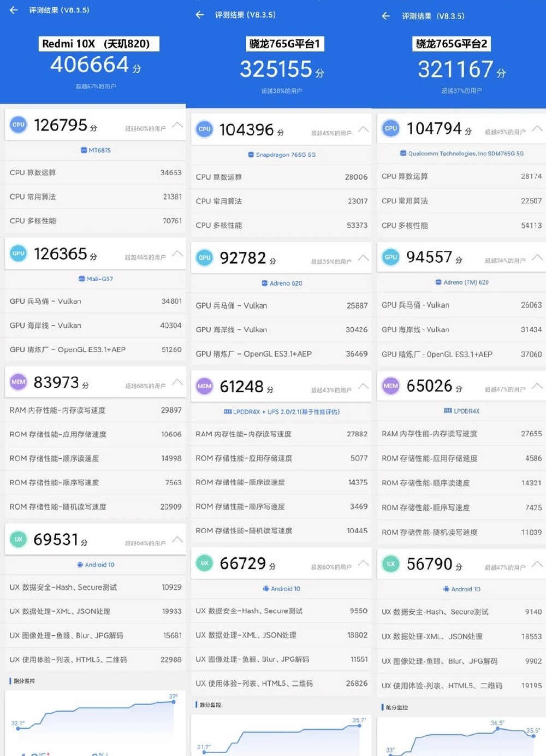Go back from Redmi 10X results

point(14,10)
